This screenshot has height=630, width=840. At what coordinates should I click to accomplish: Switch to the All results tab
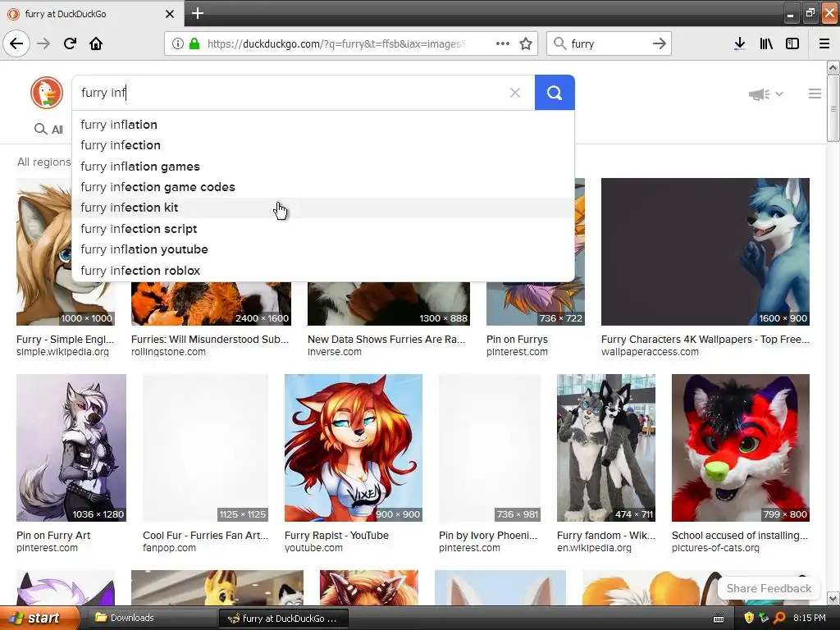48,129
